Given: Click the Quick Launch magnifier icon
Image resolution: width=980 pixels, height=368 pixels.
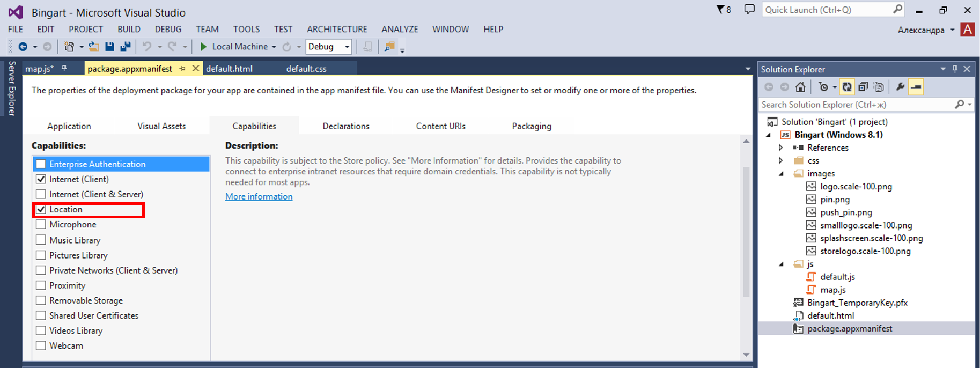Looking at the screenshot, I should click(897, 10).
